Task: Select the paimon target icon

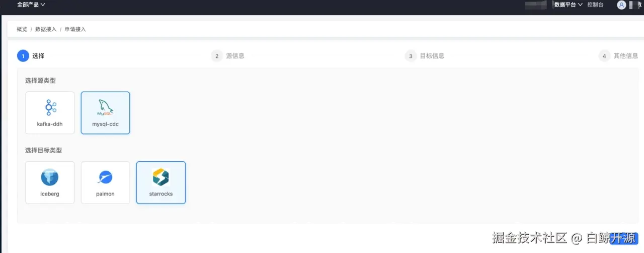Action: coord(105,177)
